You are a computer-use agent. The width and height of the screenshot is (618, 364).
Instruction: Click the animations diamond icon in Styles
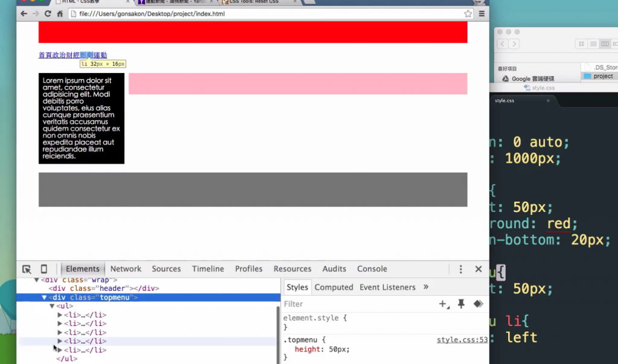[x=478, y=304]
